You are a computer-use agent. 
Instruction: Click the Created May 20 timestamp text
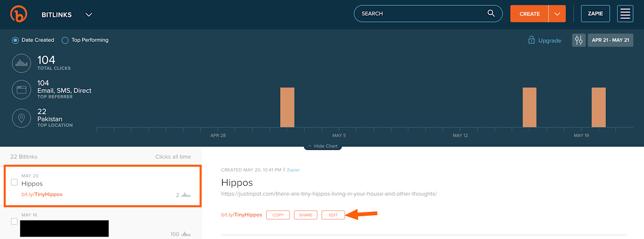tap(251, 170)
